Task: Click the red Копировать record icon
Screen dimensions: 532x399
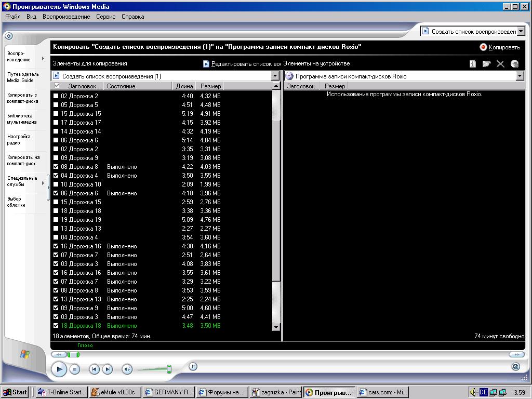Action: [483, 47]
